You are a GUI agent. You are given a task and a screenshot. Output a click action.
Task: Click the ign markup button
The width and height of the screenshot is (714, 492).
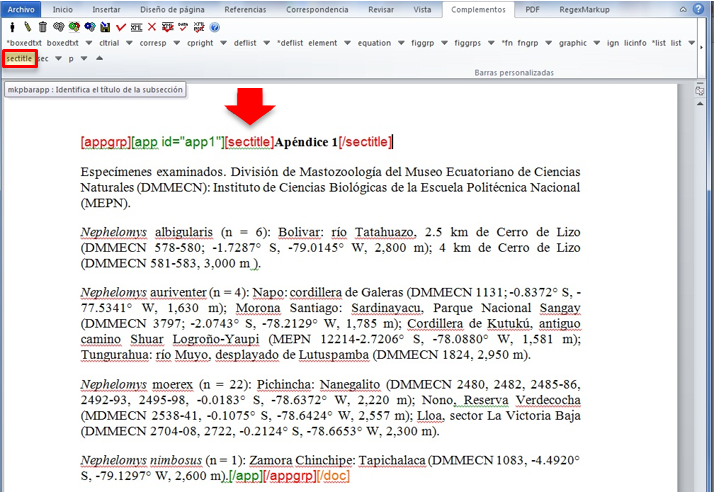click(612, 43)
